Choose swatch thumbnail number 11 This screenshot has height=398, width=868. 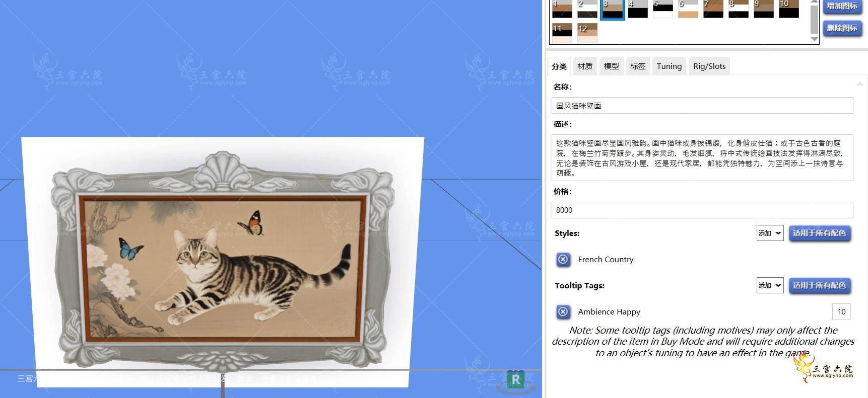[562, 33]
